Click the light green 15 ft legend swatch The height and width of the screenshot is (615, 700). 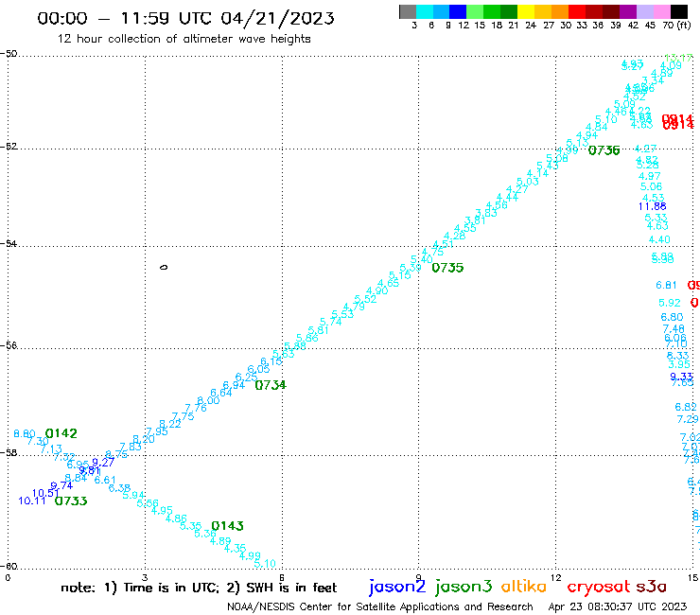[x=475, y=11]
